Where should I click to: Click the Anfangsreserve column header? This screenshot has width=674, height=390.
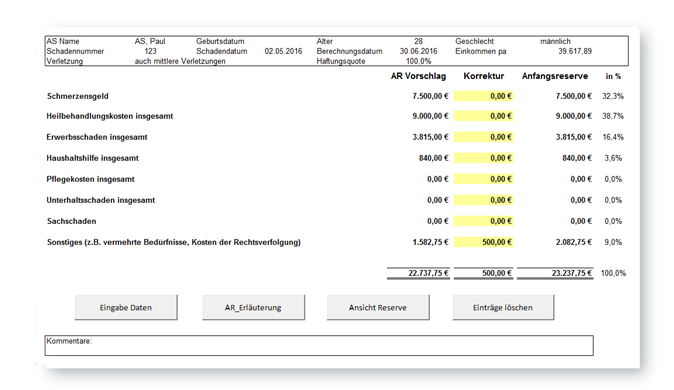tap(555, 76)
